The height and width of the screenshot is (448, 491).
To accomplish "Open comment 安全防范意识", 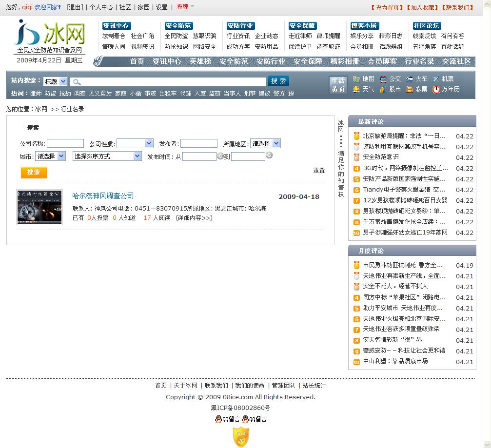I will [381, 157].
